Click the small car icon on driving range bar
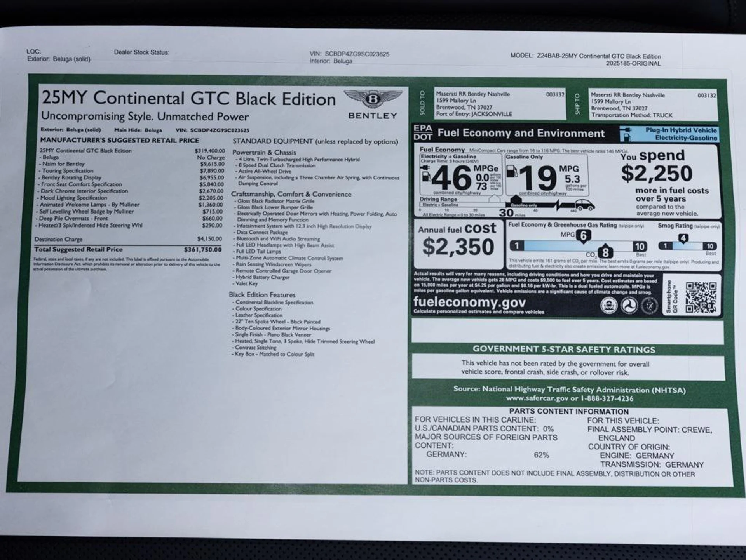The width and height of the screenshot is (746, 560). 584,204
